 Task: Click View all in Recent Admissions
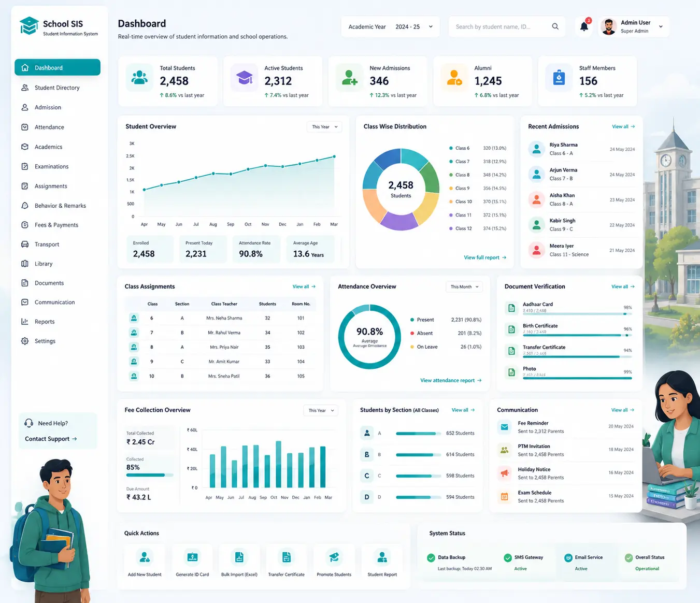tap(623, 126)
